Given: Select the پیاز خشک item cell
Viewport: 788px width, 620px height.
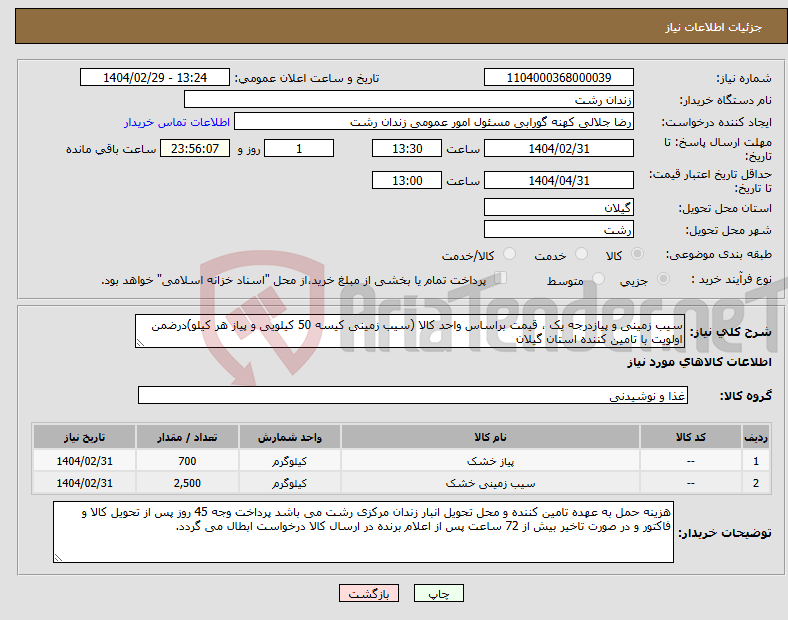Looking at the screenshot, I should 490,461.
